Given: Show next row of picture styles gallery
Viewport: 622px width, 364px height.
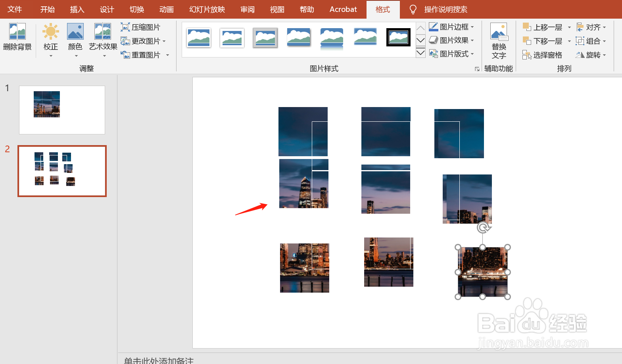Looking at the screenshot, I should tap(420, 40).
